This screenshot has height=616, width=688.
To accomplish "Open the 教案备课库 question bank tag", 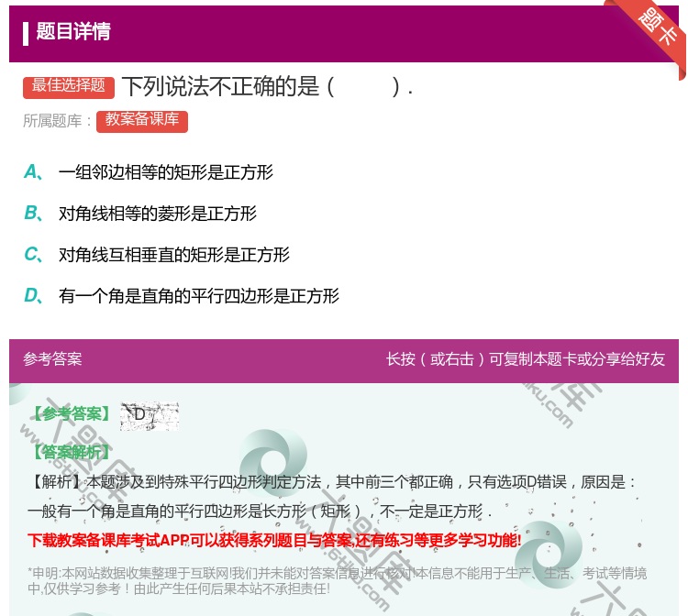I will pyautogui.click(x=142, y=121).
